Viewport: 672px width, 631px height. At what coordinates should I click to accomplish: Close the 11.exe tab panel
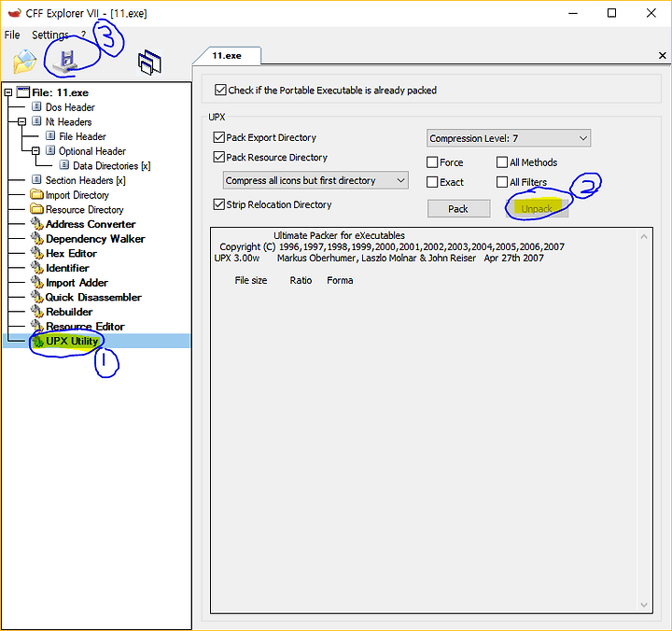point(662,55)
